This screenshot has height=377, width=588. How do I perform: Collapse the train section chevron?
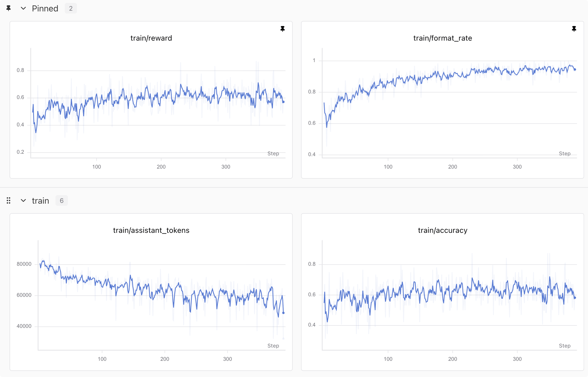click(23, 200)
